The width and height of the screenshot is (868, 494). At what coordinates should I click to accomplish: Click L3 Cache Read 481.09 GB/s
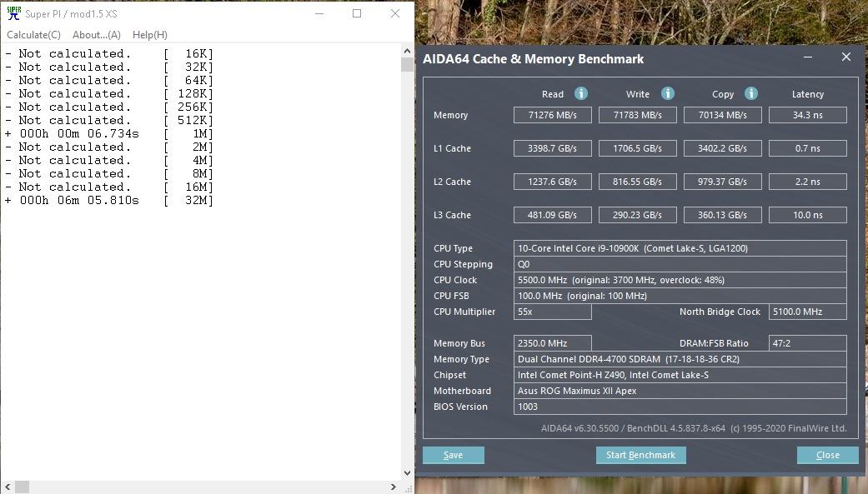pos(553,215)
